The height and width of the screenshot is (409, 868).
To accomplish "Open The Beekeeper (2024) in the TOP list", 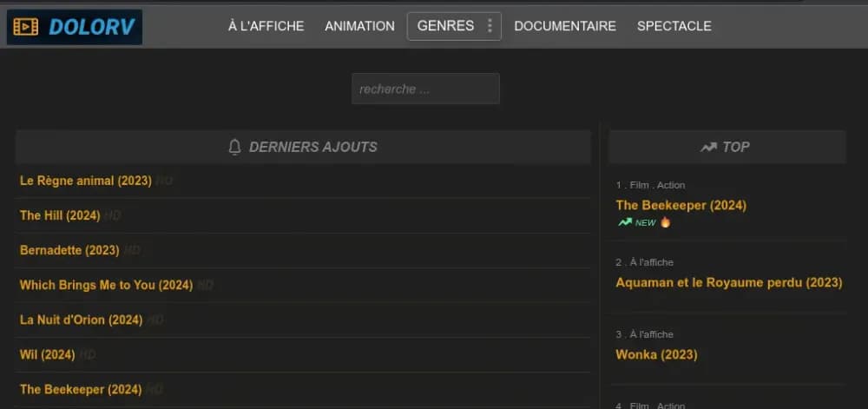I will [x=681, y=205].
